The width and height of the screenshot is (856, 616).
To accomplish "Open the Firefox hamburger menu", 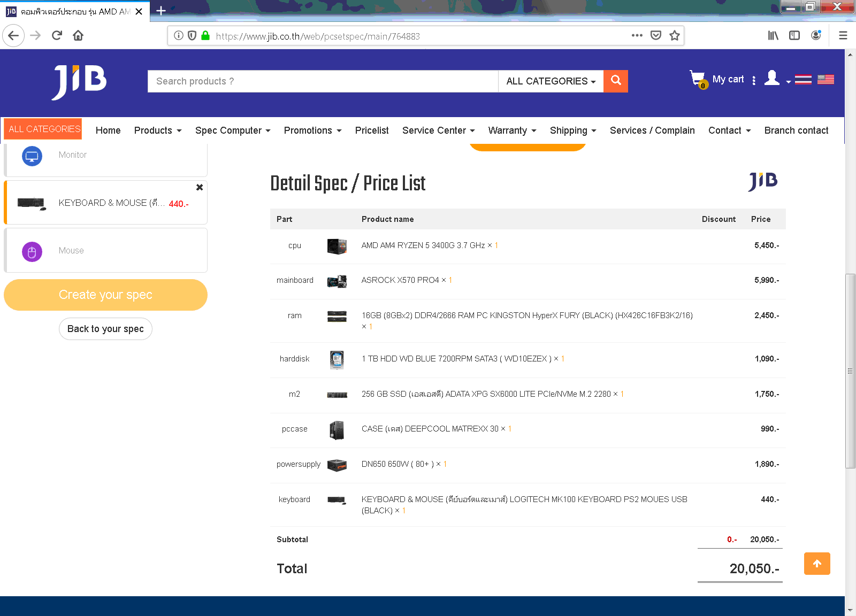I will click(843, 36).
